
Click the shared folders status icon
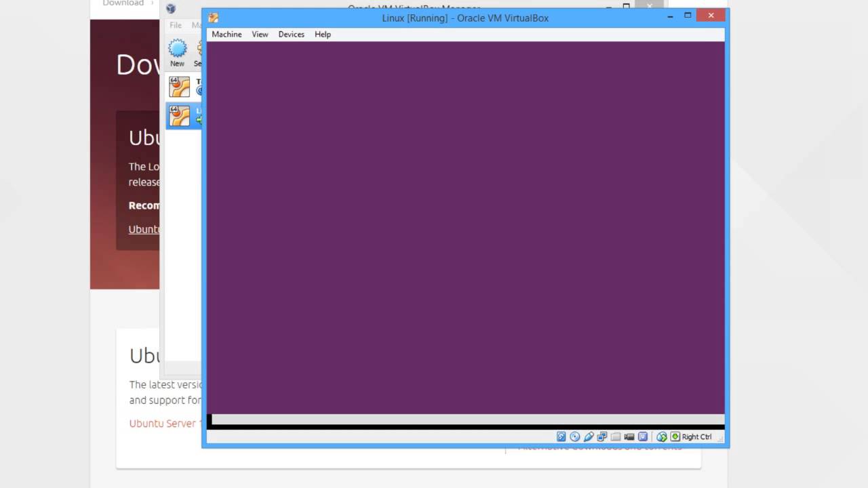(616, 436)
